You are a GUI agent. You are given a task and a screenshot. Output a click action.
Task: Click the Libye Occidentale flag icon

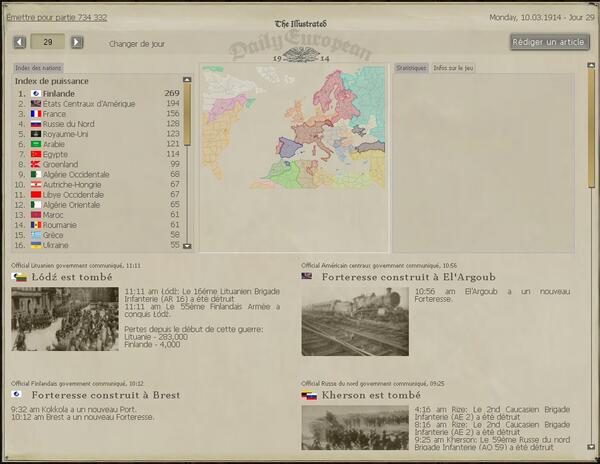pos(36,195)
